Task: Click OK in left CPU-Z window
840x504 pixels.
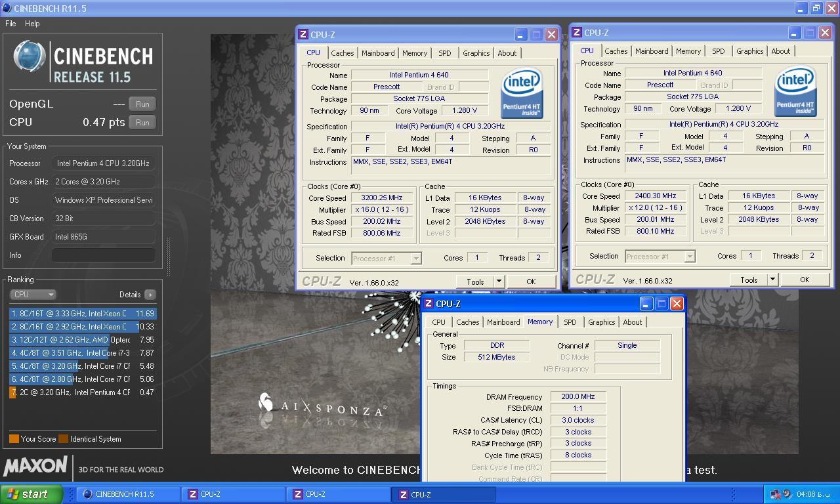Action: pyautogui.click(x=531, y=282)
